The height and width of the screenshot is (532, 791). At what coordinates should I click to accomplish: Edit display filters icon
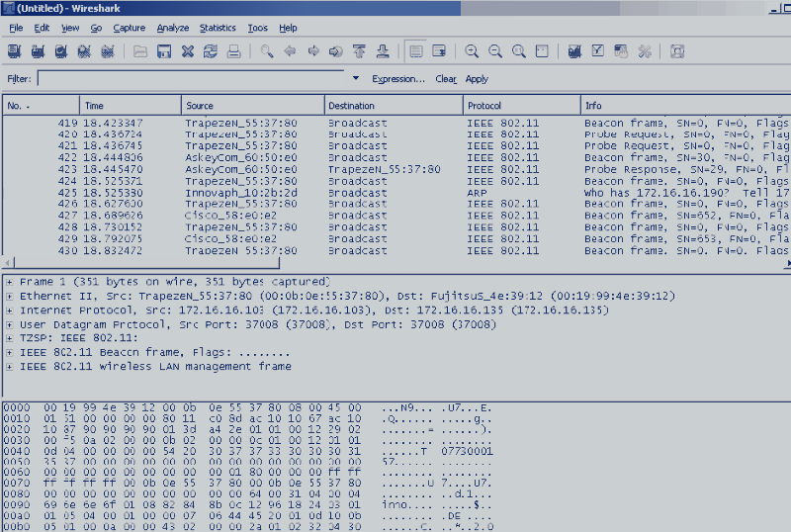pyautogui.click(x=598, y=51)
